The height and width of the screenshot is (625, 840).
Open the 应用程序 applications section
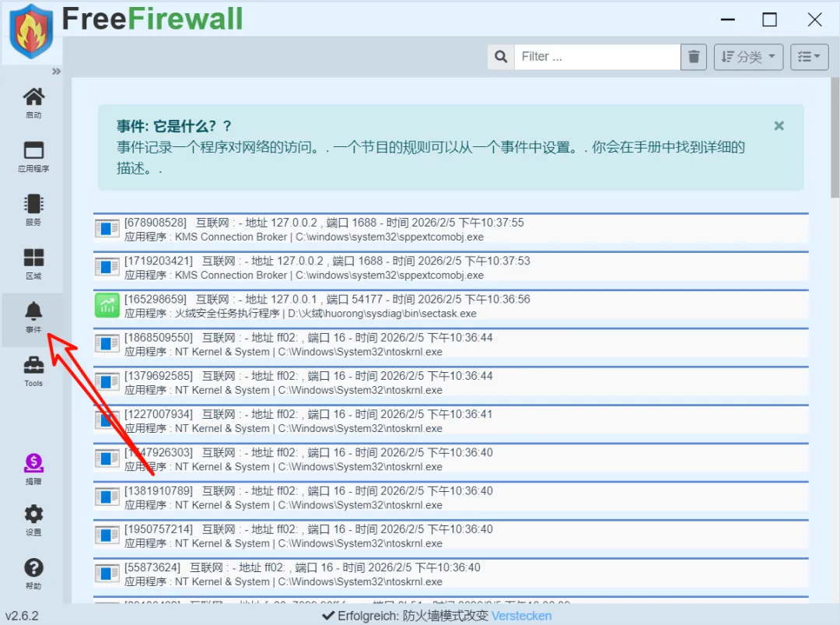(x=33, y=156)
